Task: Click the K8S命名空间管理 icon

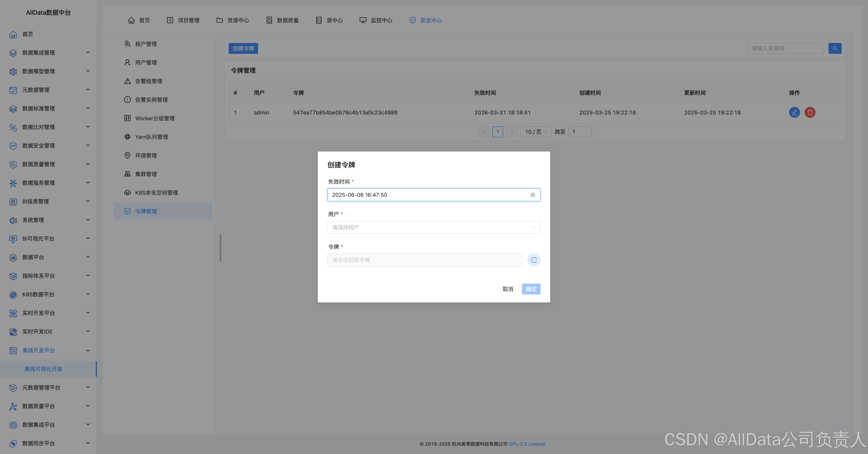Action: [127, 193]
